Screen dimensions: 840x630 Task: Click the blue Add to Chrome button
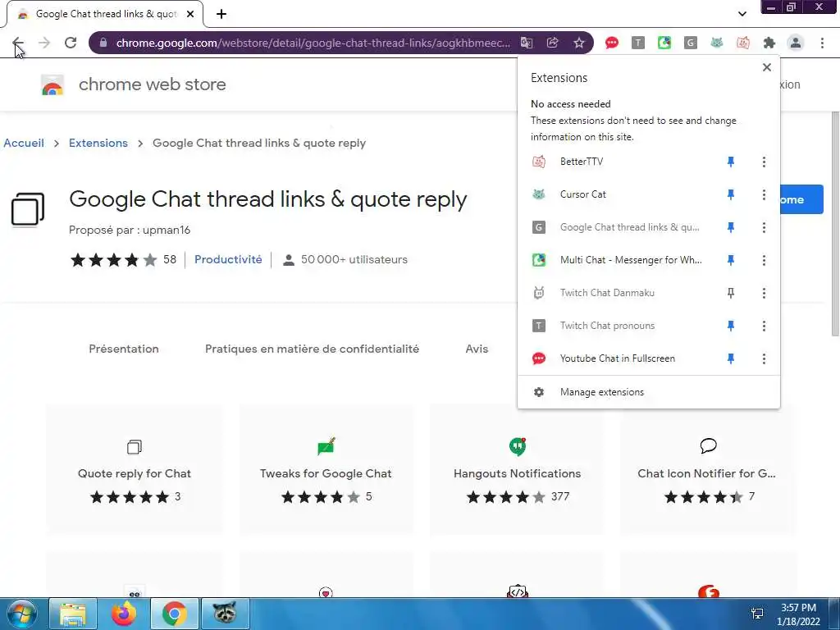[801, 199]
